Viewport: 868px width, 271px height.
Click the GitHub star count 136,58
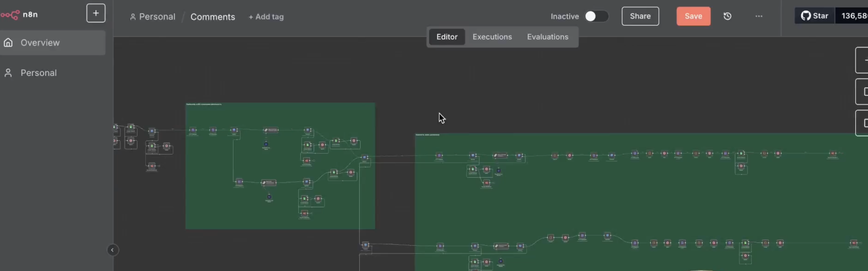(852, 16)
